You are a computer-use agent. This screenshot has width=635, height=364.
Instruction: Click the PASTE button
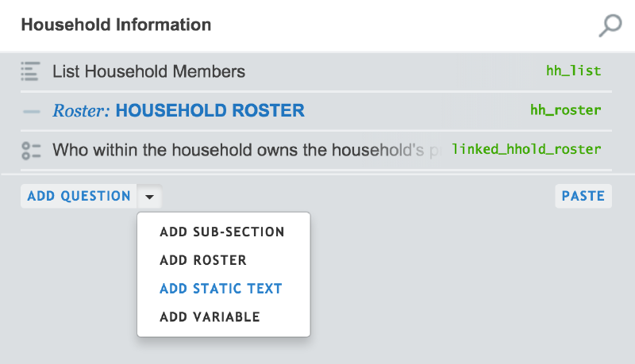pyautogui.click(x=583, y=196)
